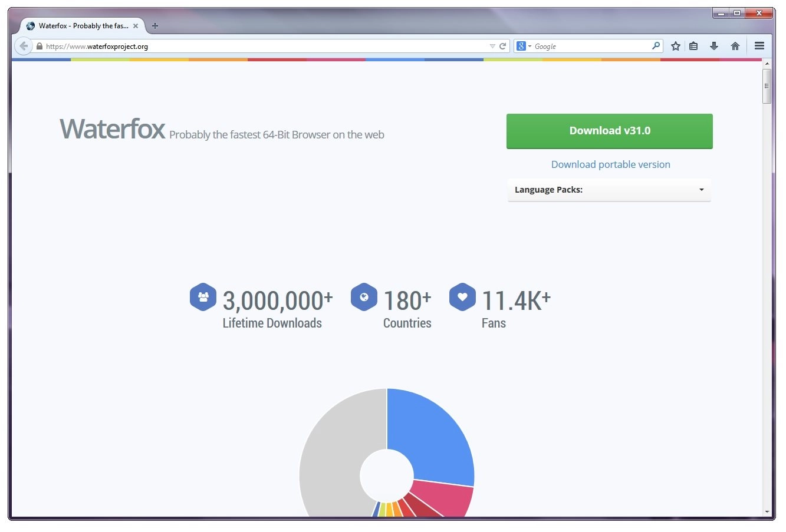Click the search magnifier icon
Viewport: 786px width, 532px height.
656,46
